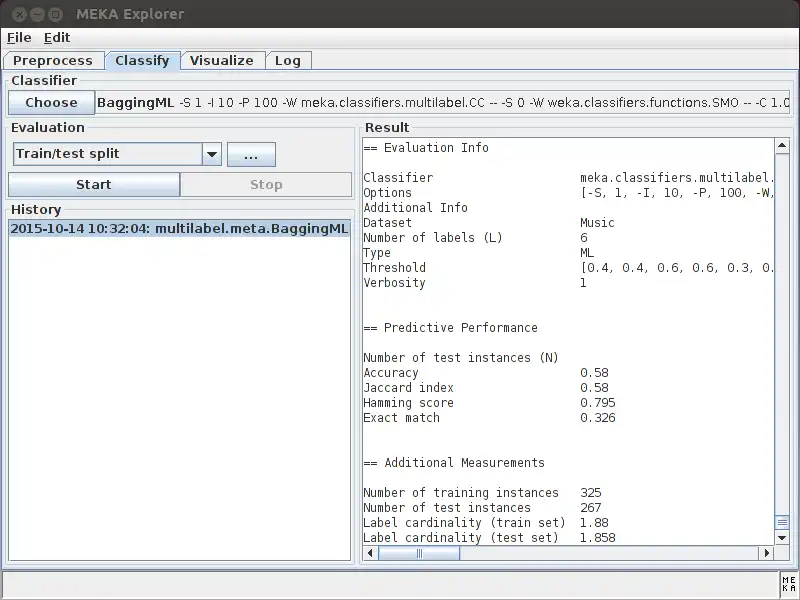Click the dropdown arrow next to Train/test split
The width and height of the screenshot is (800, 600).
[212, 153]
